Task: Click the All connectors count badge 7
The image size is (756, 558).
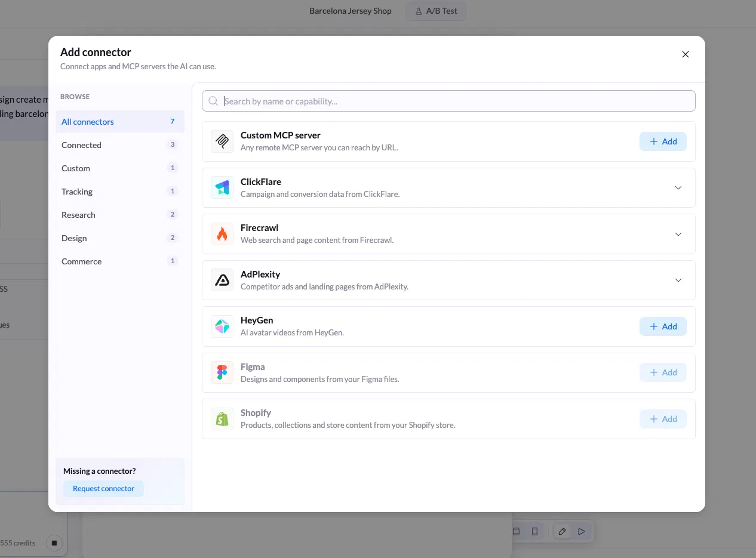Action: pyautogui.click(x=173, y=121)
